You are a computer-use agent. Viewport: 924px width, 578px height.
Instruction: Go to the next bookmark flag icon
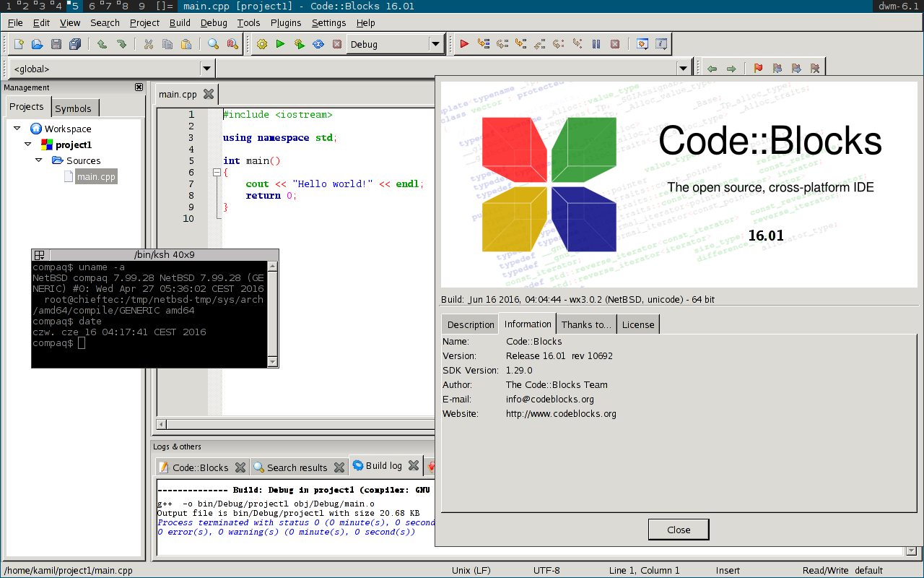click(x=796, y=69)
